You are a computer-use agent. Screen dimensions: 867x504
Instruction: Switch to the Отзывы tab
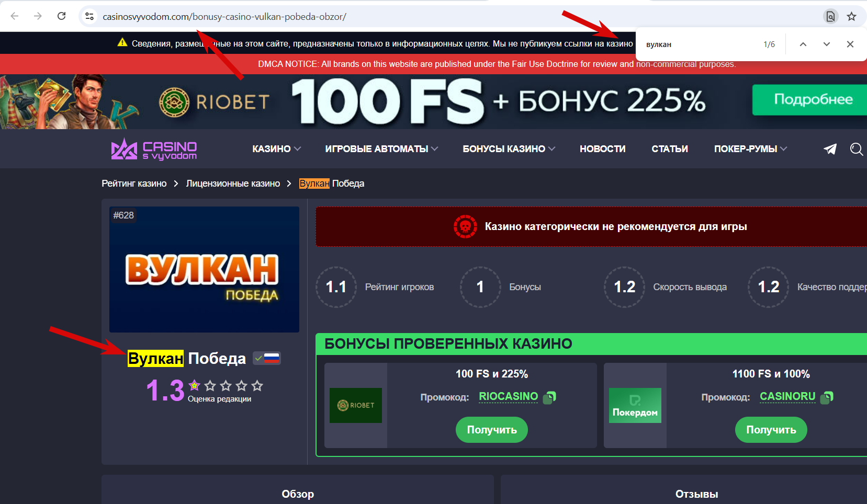pos(696,494)
